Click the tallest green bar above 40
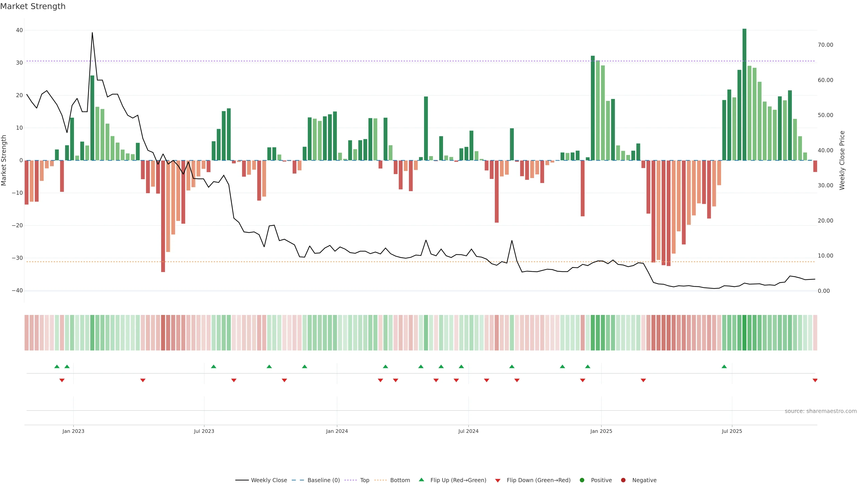This screenshot has height=488, width=868. coord(744,94)
